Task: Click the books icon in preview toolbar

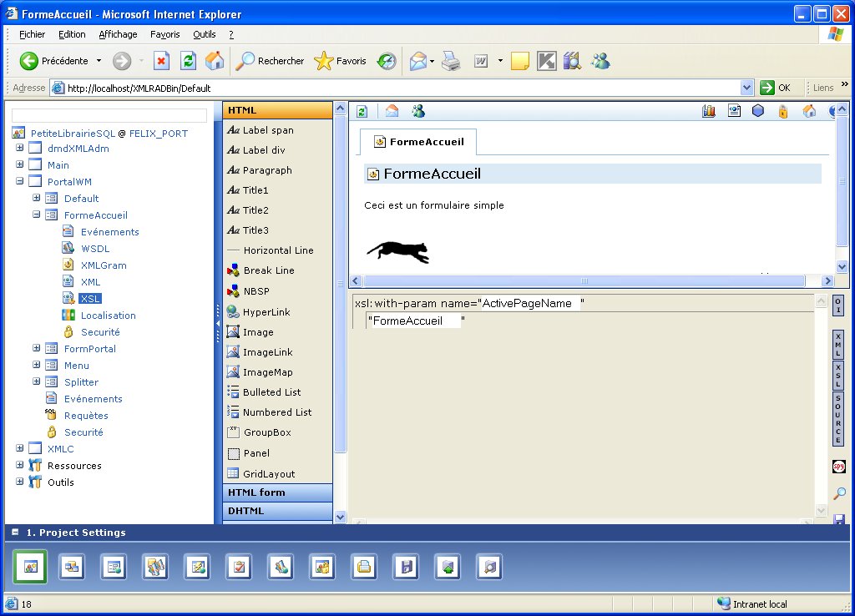Action: coord(709,111)
